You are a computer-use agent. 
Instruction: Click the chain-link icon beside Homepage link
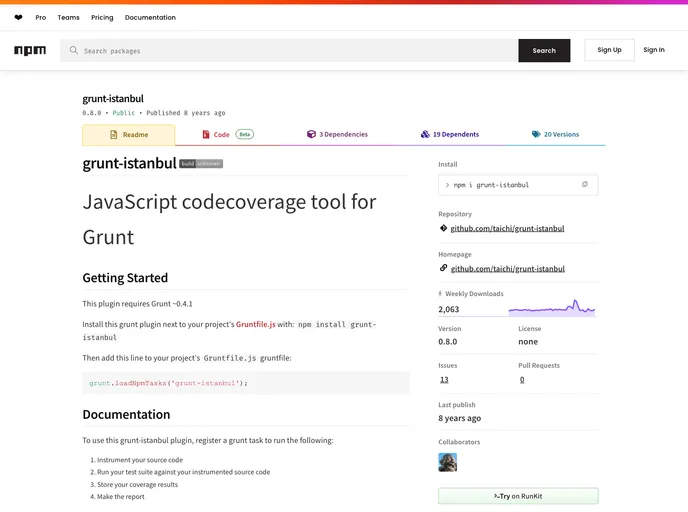443,268
